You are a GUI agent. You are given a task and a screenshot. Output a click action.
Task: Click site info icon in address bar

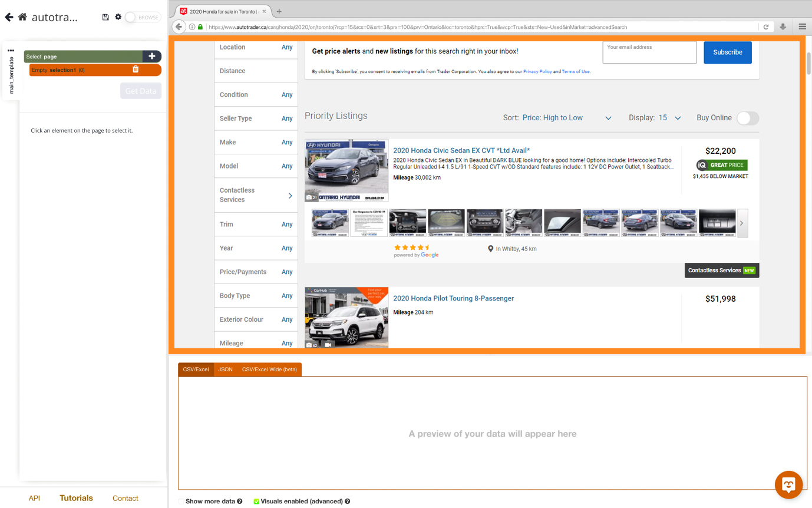[192, 27]
